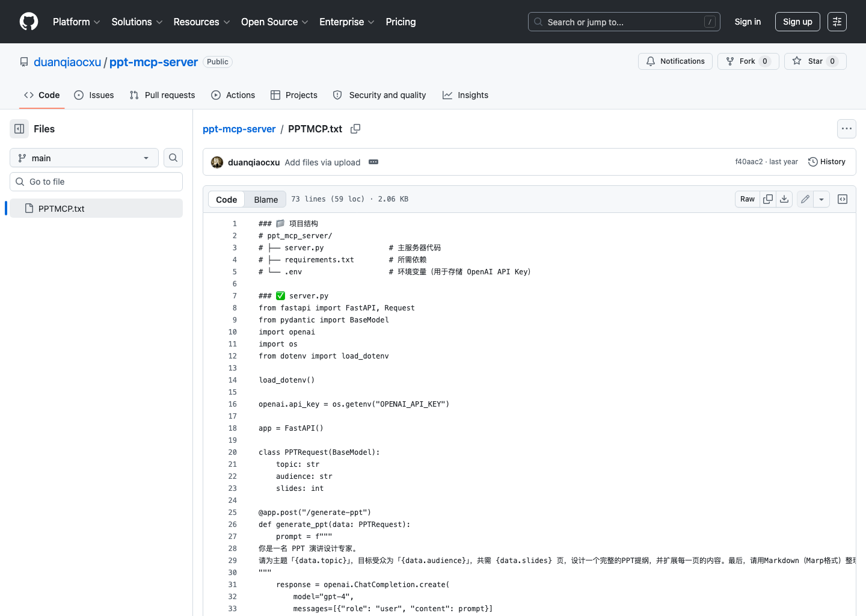This screenshot has height=616, width=866.
Task: Open commit f40aac2
Action: (x=749, y=162)
